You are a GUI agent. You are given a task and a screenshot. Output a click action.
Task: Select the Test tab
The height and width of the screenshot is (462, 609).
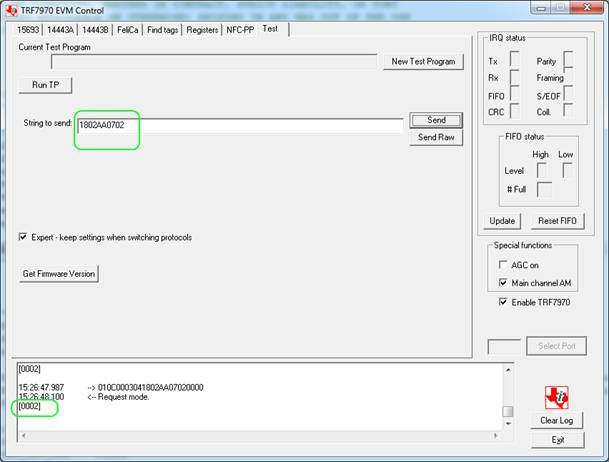click(270, 29)
